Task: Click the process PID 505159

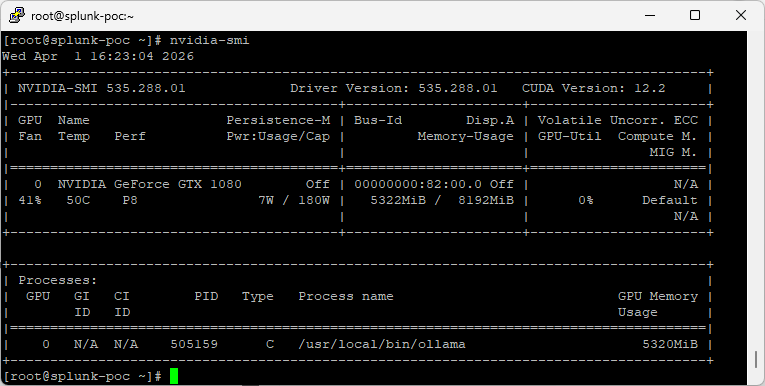Action: tap(194, 344)
